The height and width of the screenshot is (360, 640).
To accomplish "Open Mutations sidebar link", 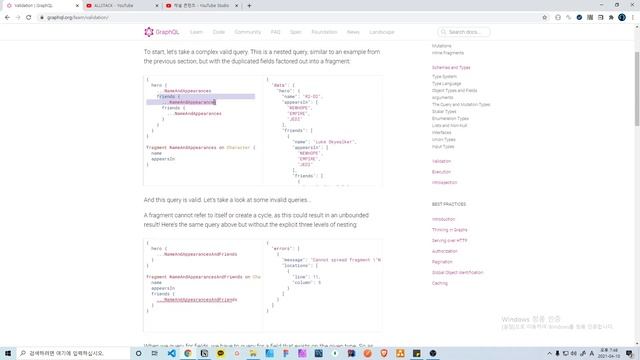I will (442, 46).
